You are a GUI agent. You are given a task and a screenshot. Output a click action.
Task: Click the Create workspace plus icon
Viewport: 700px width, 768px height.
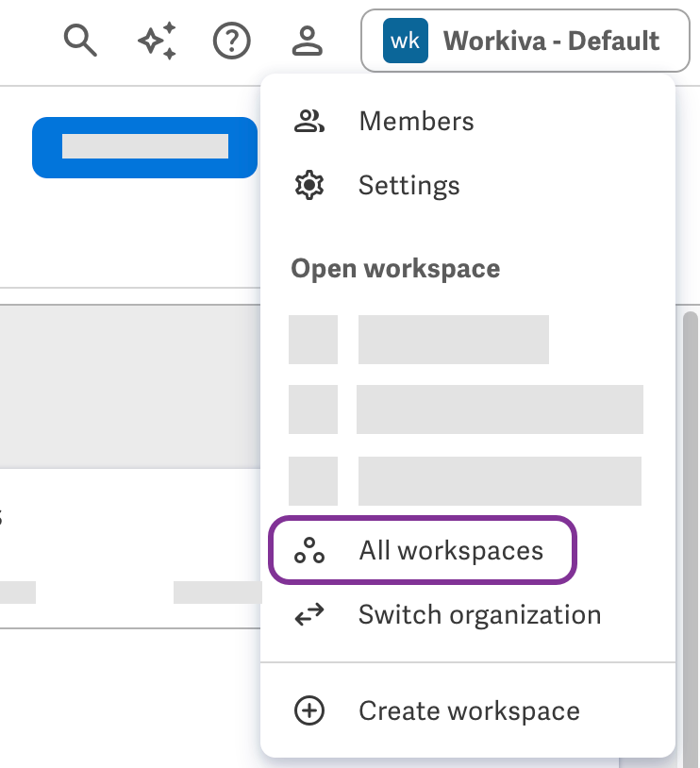(309, 710)
